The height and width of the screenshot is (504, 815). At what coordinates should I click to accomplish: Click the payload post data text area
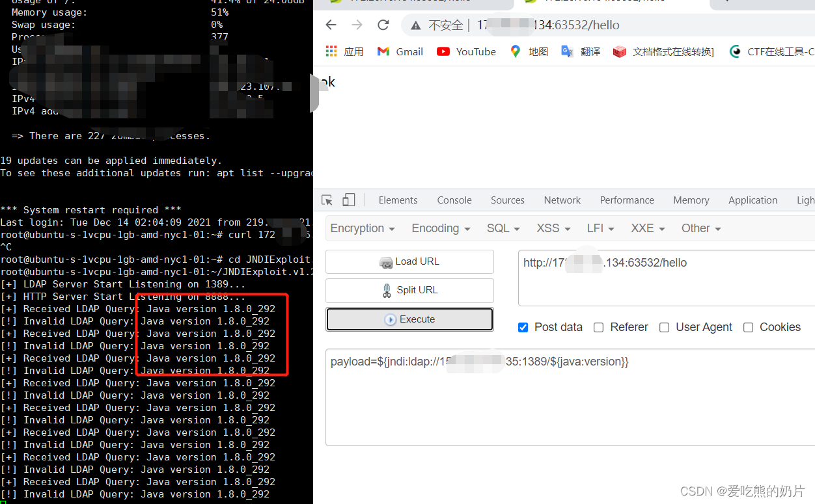[570, 397]
